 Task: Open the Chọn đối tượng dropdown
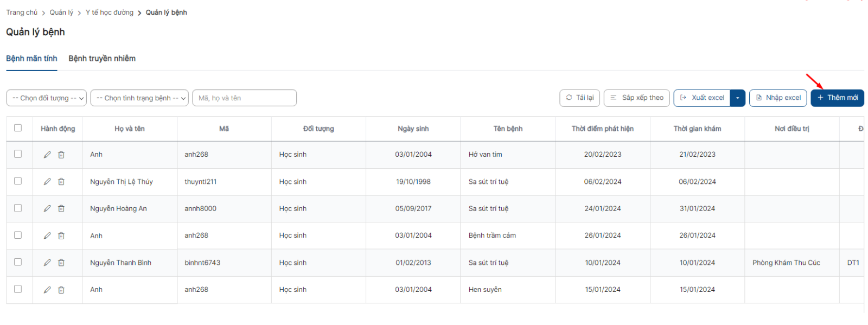(47, 98)
